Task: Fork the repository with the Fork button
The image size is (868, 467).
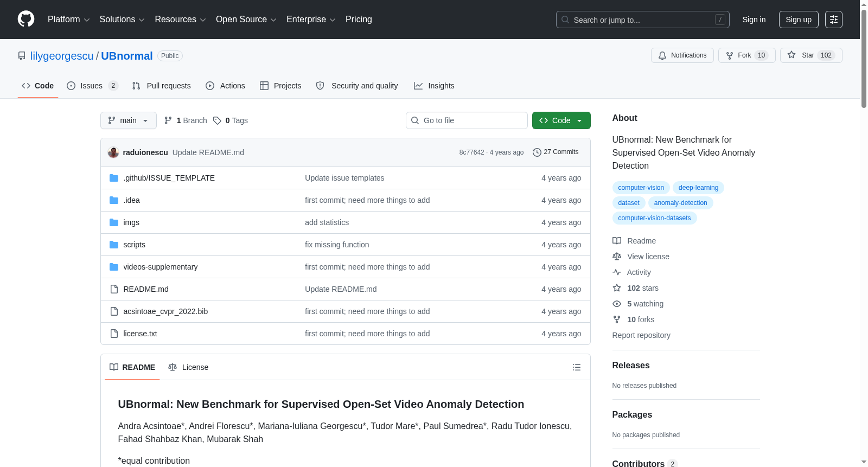Action: [746, 55]
